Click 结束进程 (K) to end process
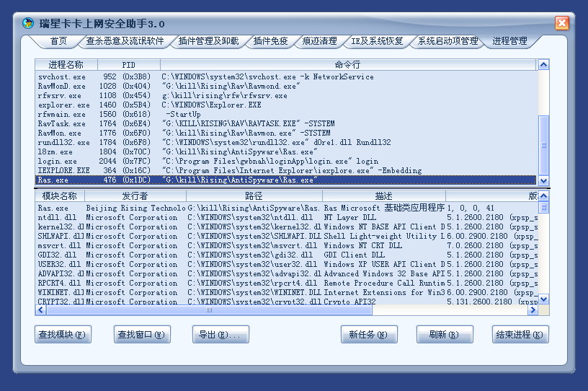Viewport: 588px width, 391px height. coord(520,334)
